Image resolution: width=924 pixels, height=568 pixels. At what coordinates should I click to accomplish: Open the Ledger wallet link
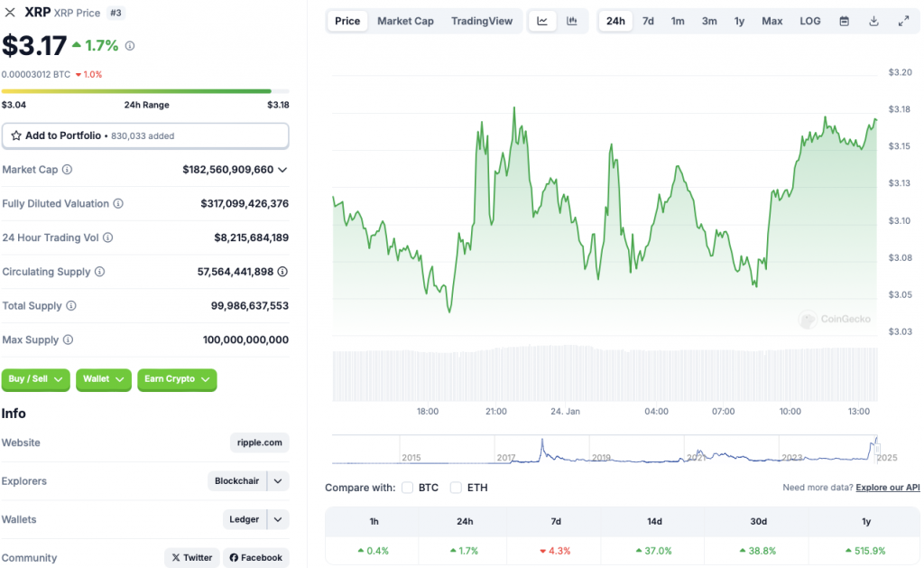(244, 519)
